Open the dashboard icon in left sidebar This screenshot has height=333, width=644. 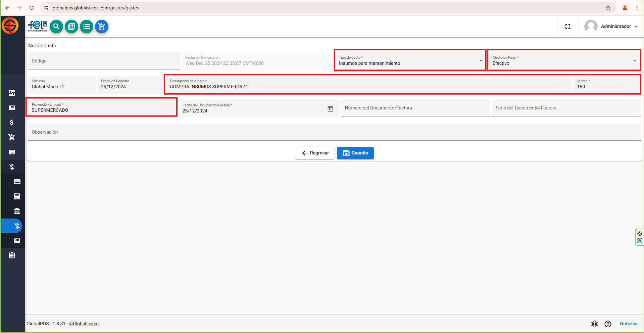click(12, 93)
